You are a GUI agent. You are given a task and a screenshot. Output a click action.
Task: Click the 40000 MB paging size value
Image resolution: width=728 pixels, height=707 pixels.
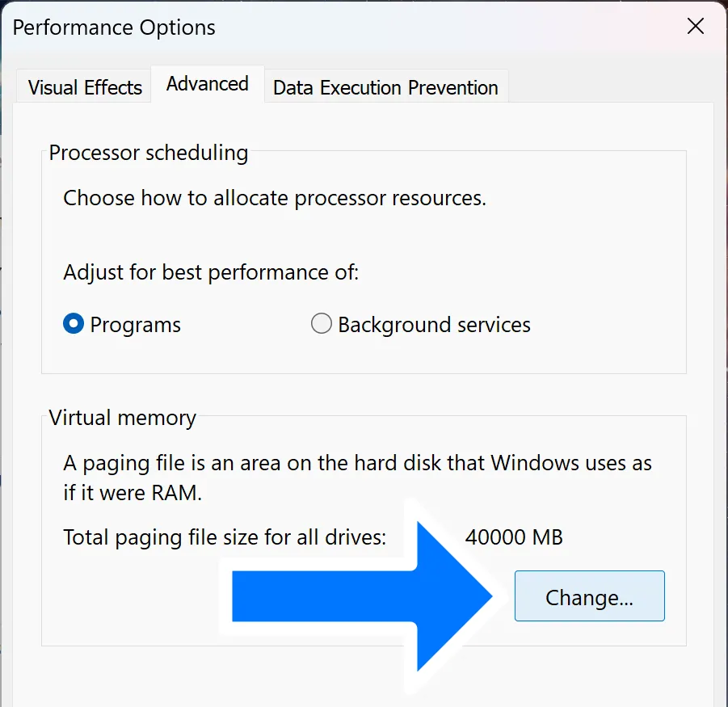click(x=514, y=537)
